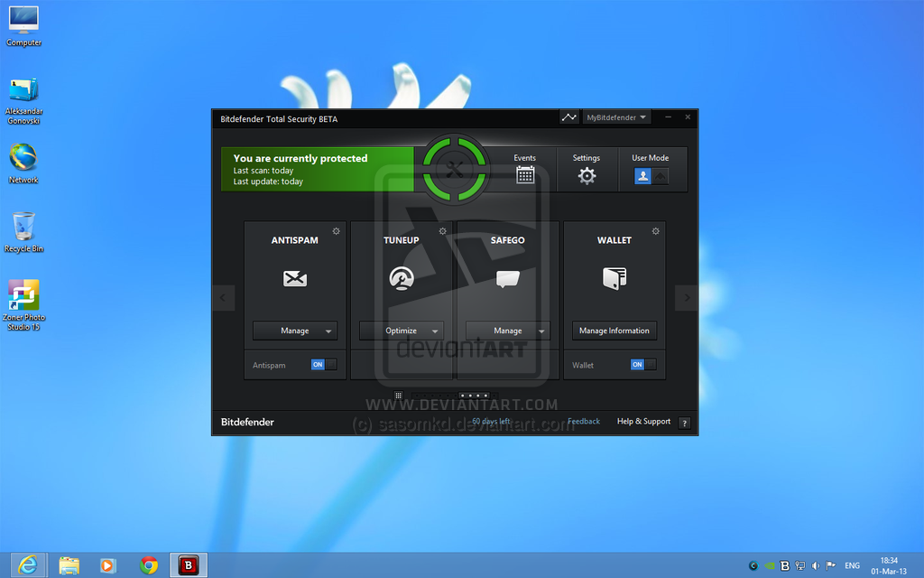Launch Google Chrome from the taskbar
The height and width of the screenshot is (578, 924).
point(149,565)
